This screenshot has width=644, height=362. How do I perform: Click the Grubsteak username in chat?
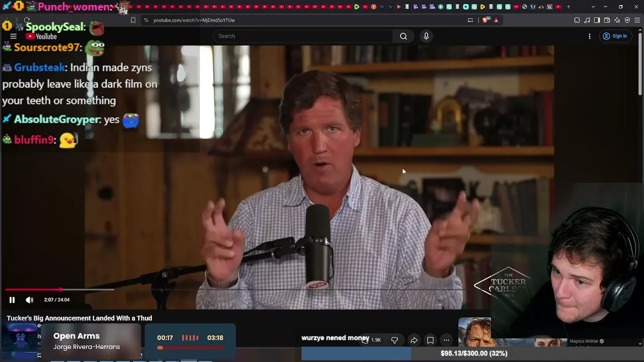pyautogui.click(x=39, y=67)
